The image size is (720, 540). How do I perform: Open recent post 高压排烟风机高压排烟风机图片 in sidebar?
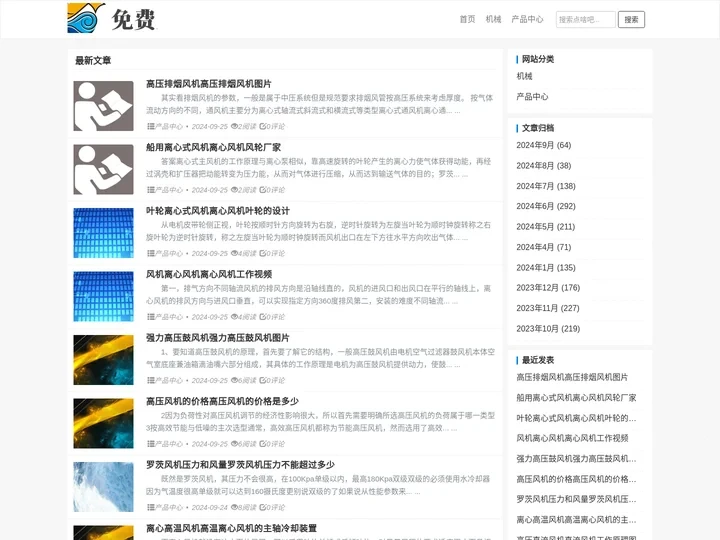[572, 377]
